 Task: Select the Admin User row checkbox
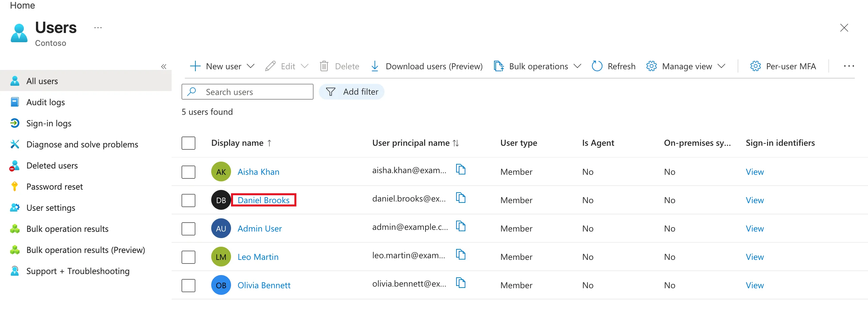[x=188, y=229]
